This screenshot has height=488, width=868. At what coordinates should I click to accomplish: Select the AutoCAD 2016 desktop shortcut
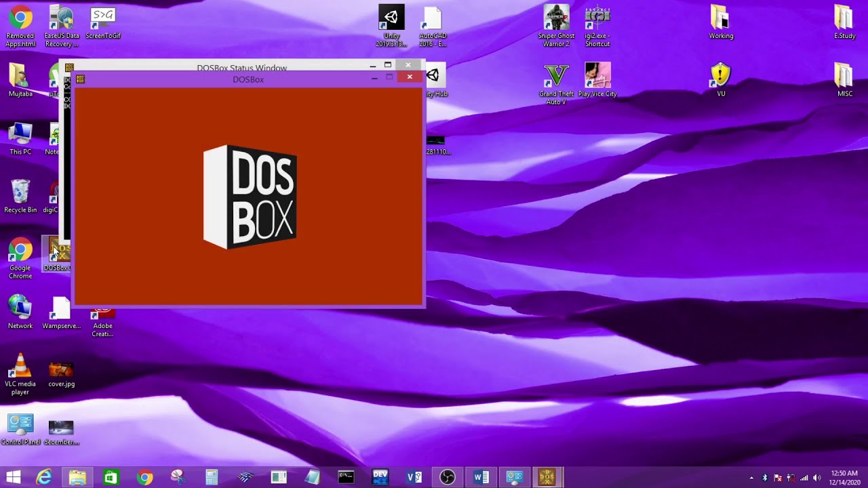(433, 26)
